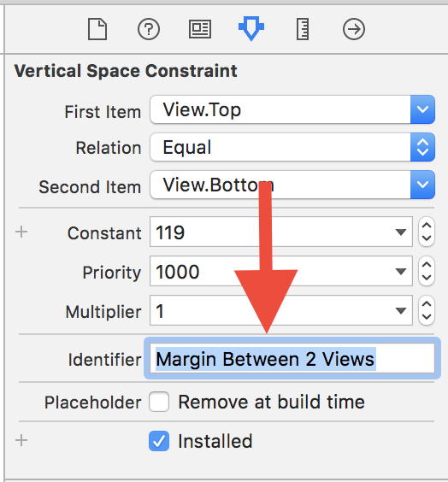Click the Priority stepper control
Screen dimensions: 448x482
pos(427,271)
